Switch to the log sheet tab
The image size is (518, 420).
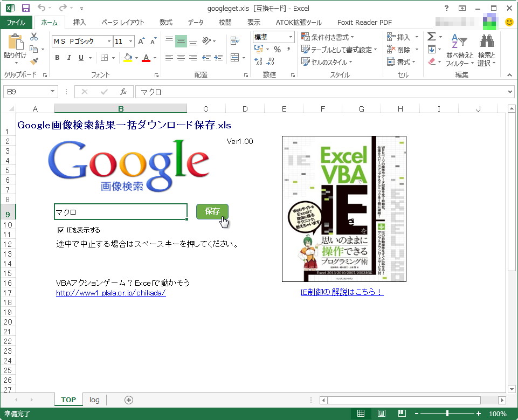pyautogui.click(x=93, y=400)
